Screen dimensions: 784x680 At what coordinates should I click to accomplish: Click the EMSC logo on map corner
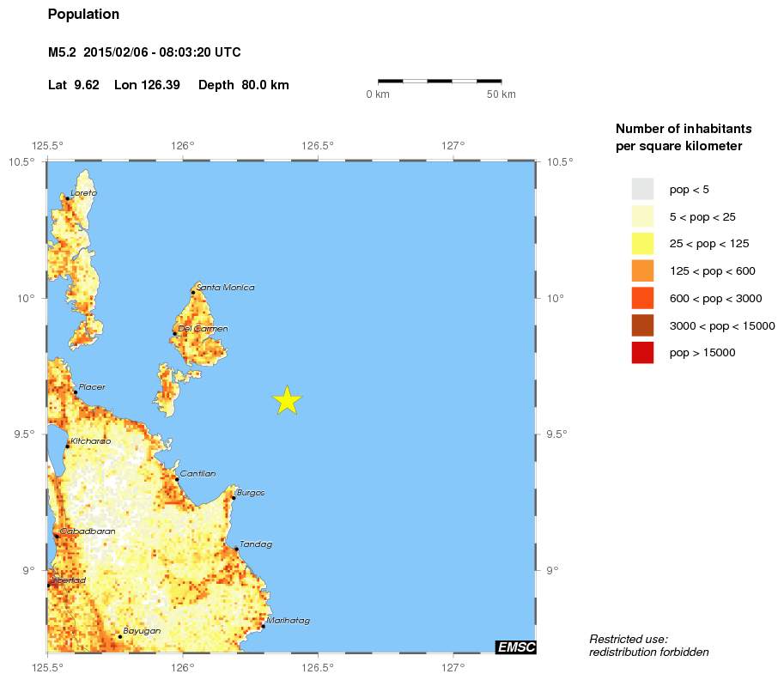click(x=515, y=647)
